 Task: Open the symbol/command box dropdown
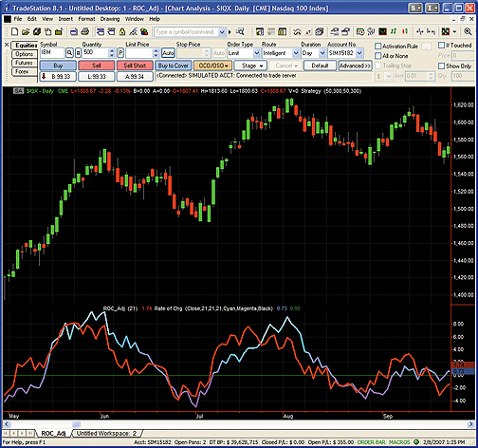point(222,32)
